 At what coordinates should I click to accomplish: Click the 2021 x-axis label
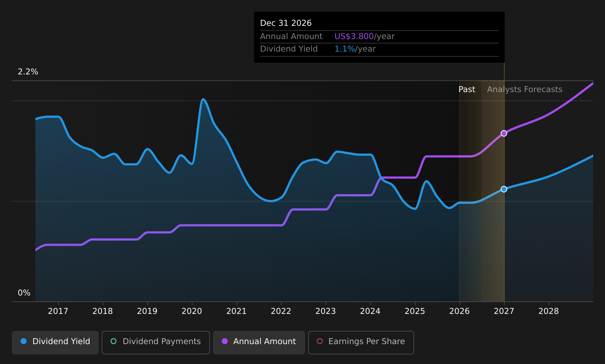pyautogui.click(x=237, y=311)
